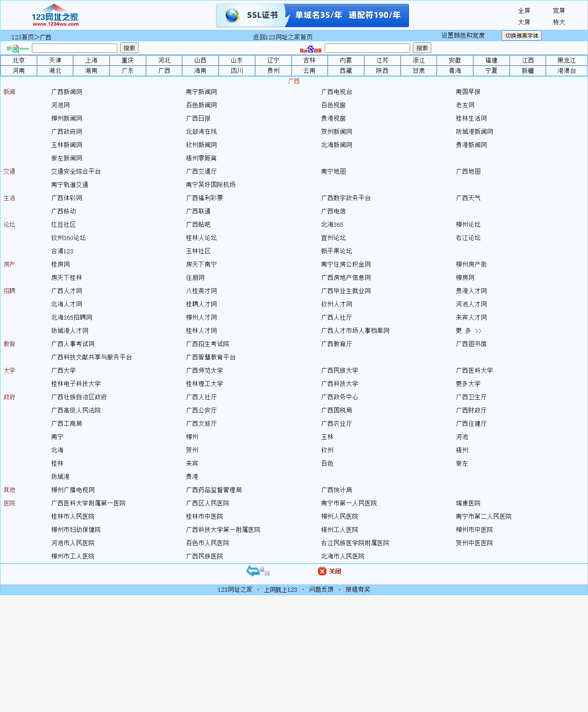This screenshot has width=588, height=712.
Task: Expand 更 多 >> recruitment links
Action: pos(469,330)
